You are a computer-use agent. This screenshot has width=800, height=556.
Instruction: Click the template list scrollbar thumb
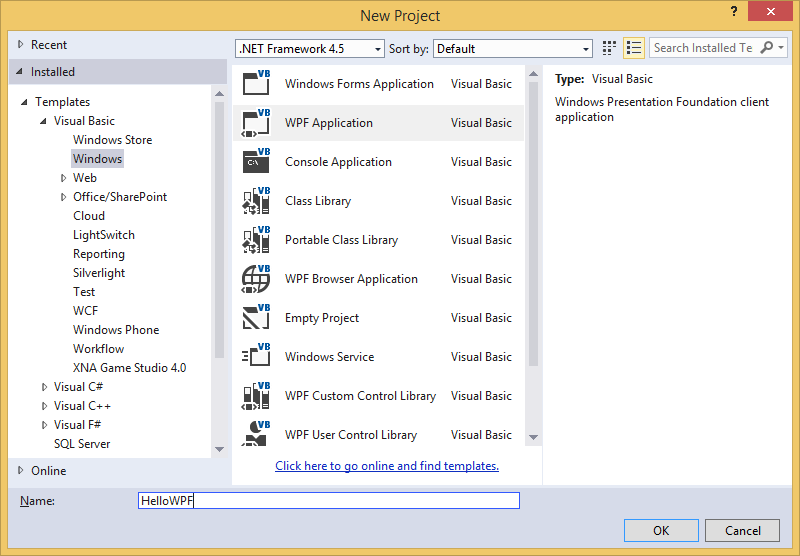click(x=534, y=224)
